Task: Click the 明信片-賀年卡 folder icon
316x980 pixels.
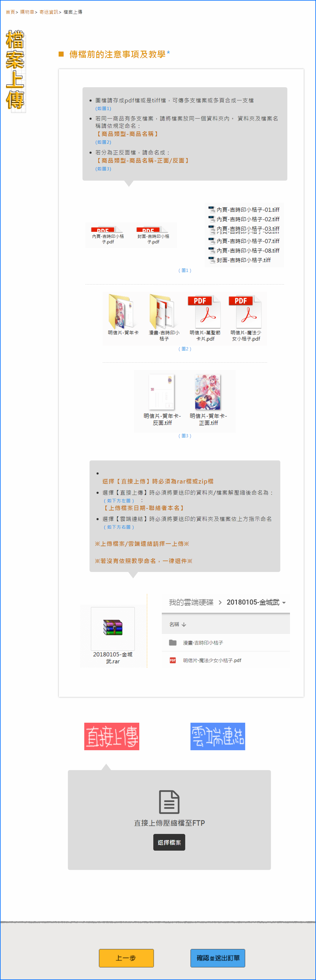Action: 121,311
